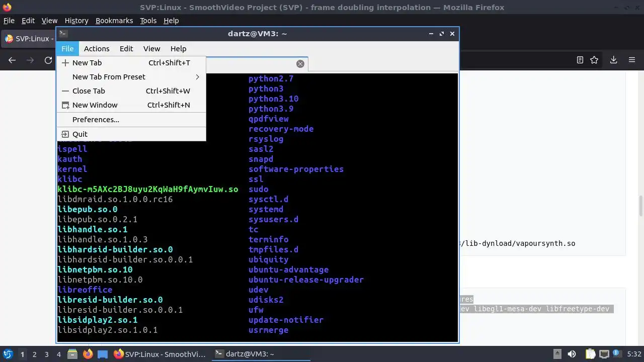Click libdmraid.so.1.0.0.rc16 in the terminal
Viewport: 644px width, 362px height.
coord(115,199)
